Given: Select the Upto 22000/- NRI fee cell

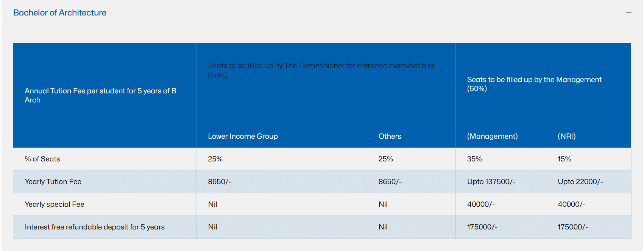Looking at the screenshot, I should pyautogui.click(x=580, y=181).
